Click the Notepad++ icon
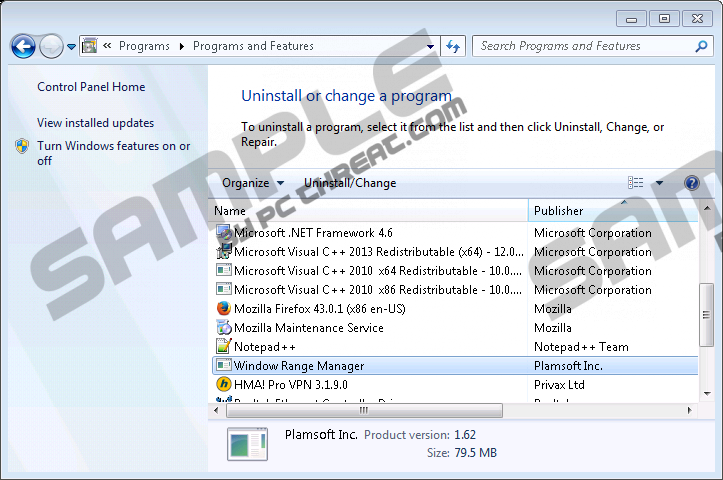The height and width of the screenshot is (480, 723). coord(224,346)
